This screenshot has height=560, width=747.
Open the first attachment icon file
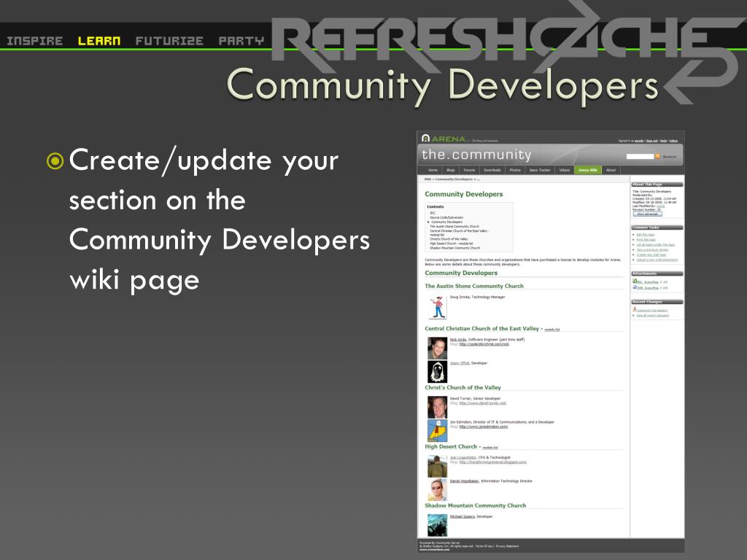point(635,281)
